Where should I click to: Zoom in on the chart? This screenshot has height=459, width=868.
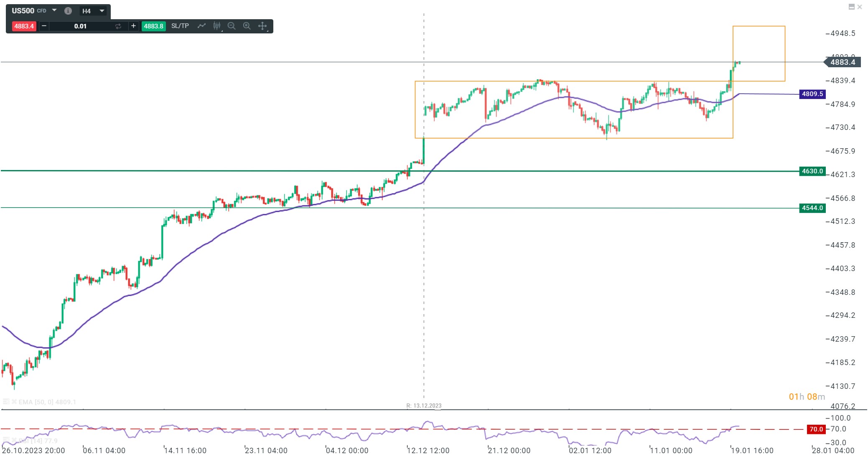tap(247, 26)
